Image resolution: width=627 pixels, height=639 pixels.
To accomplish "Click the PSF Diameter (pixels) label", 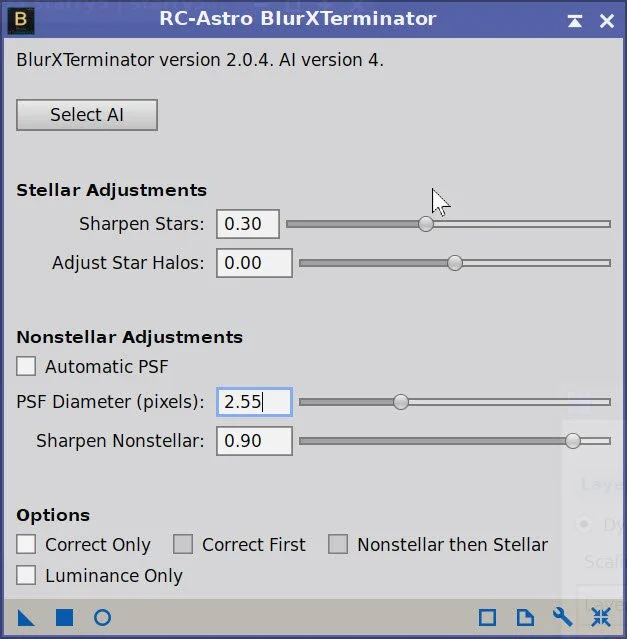I will click(110, 402).
